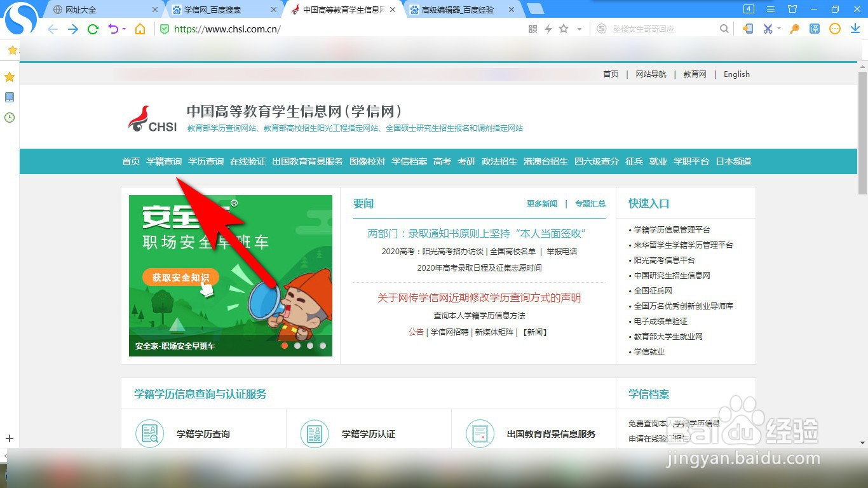Close the 学信网_百度搜索 tab

point(274,10)
